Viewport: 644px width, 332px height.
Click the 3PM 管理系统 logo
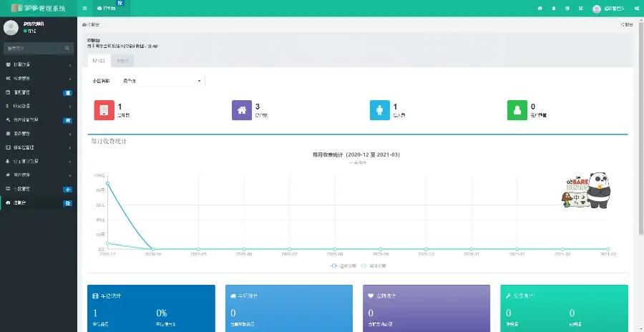38,8
